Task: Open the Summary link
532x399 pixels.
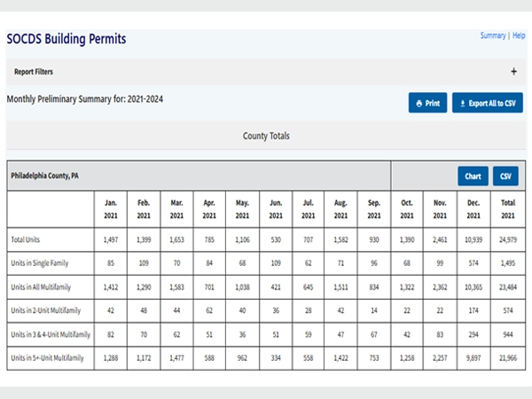Action: 493,35
